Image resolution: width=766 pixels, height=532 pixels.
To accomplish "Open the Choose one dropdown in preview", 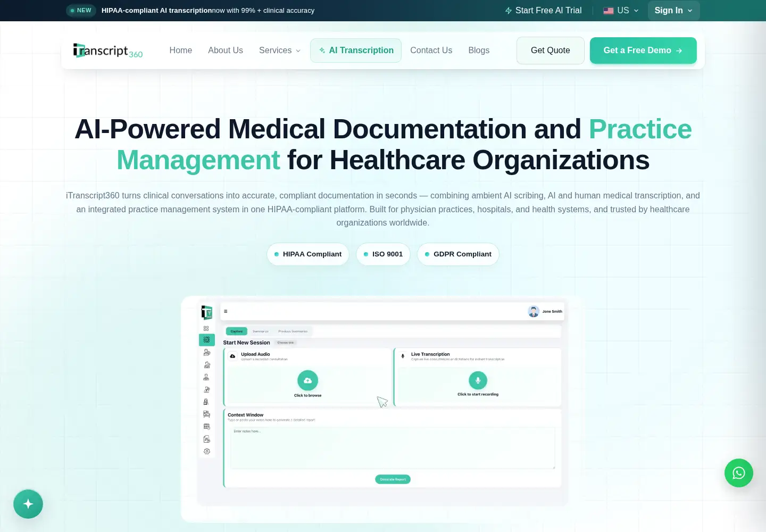I will point(286,343).
